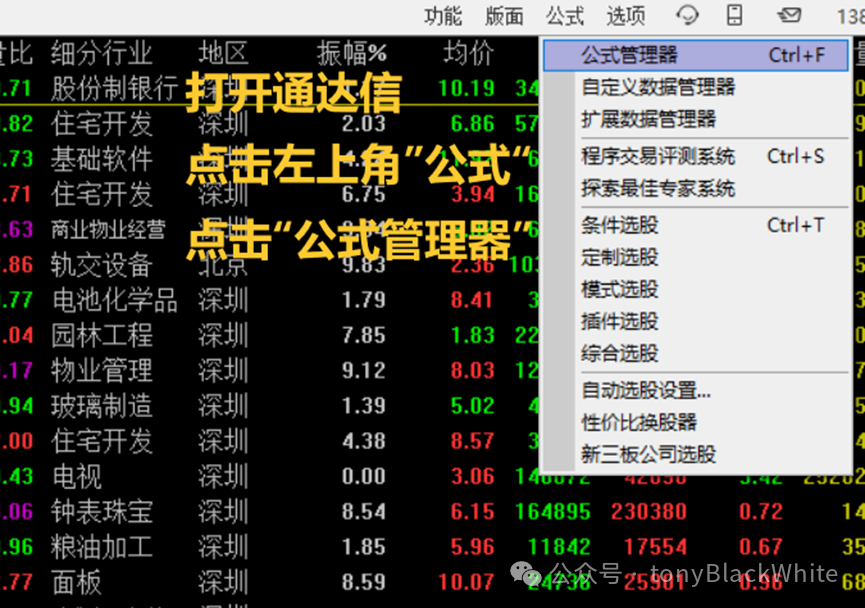The image size is (865, 608).
Task: Choose 扩展数据管理器 from menu
Action: point(696,119)
